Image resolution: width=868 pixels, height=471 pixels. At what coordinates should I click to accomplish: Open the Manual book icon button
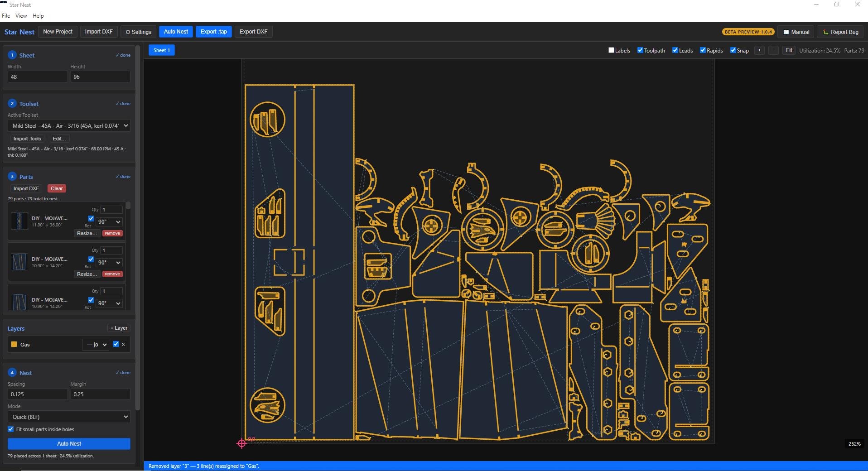(x=796, y=32)
